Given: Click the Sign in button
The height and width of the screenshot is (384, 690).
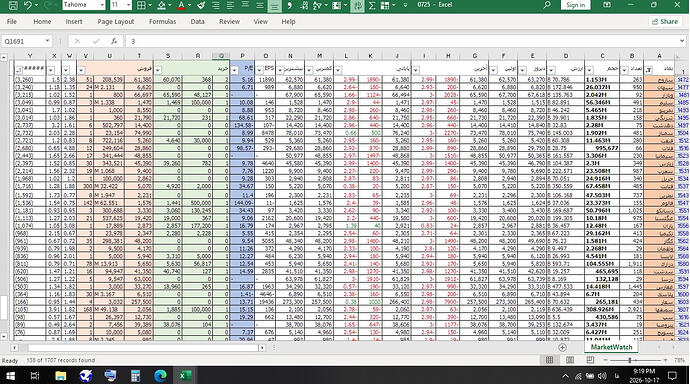Looking at the screenshot, I should [576, 5].
